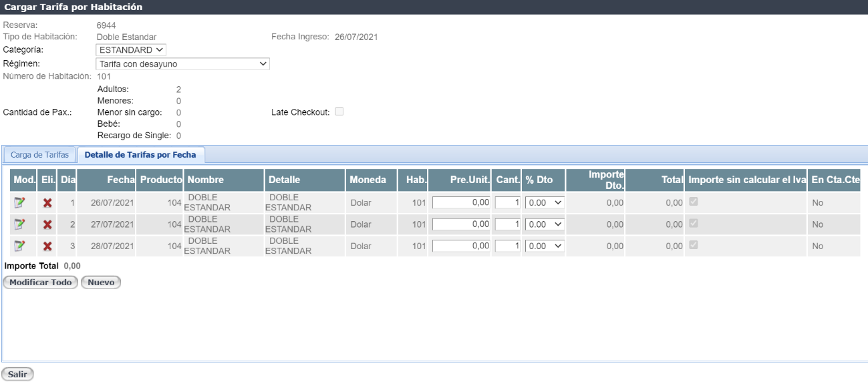Click the Detalle column header

(x=305, y=180)
